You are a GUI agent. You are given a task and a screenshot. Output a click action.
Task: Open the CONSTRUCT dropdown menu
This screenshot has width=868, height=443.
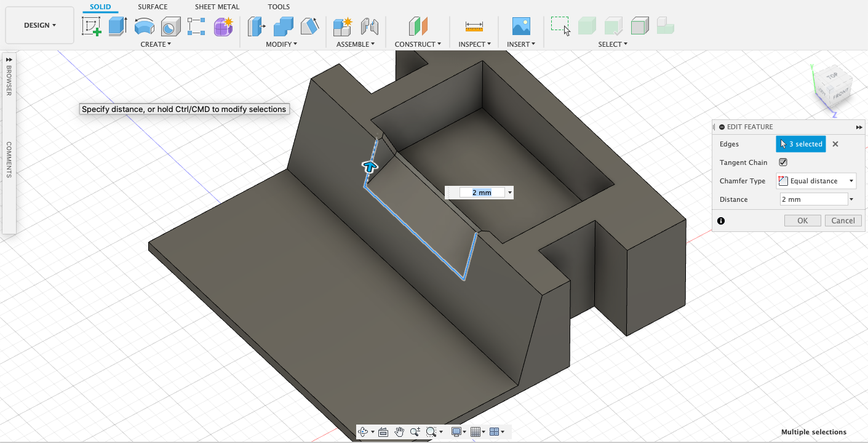[418, 44]
